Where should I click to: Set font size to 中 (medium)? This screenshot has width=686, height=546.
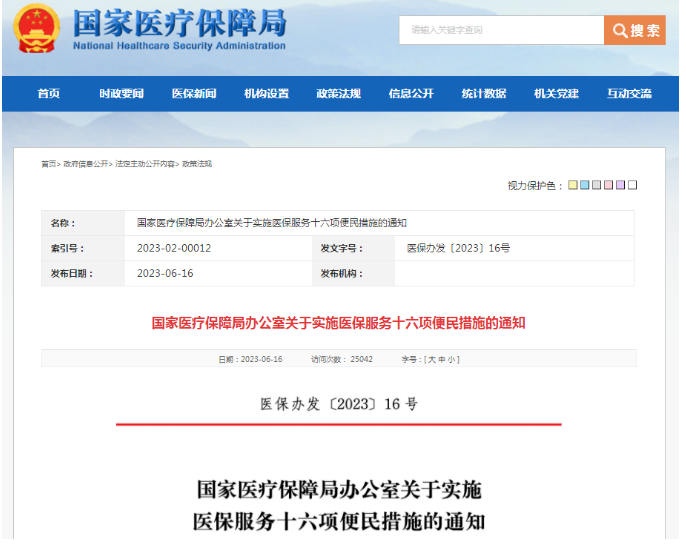coord(441,360)
